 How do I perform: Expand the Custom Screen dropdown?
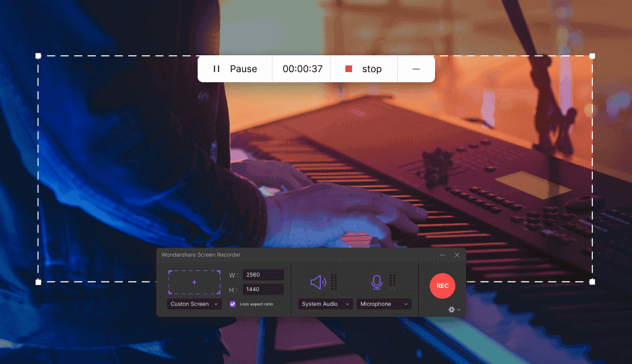(194, 304)
